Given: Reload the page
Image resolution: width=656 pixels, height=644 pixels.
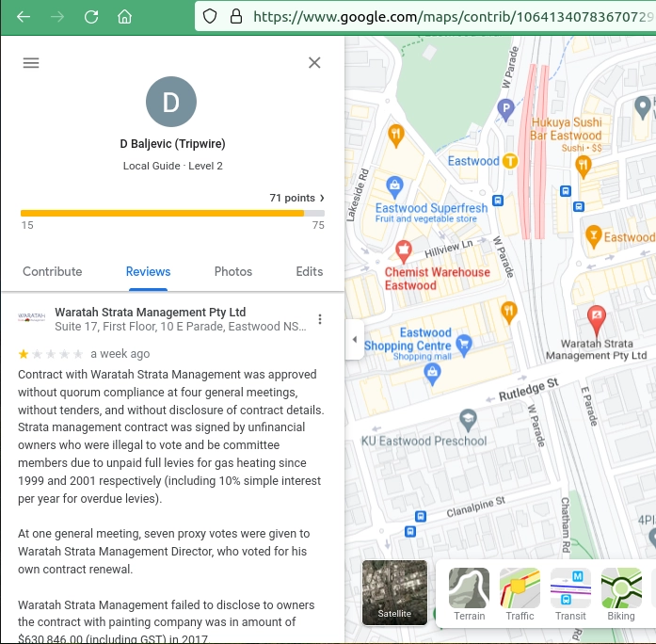Looking at the screenshot, I should [91, 17].
